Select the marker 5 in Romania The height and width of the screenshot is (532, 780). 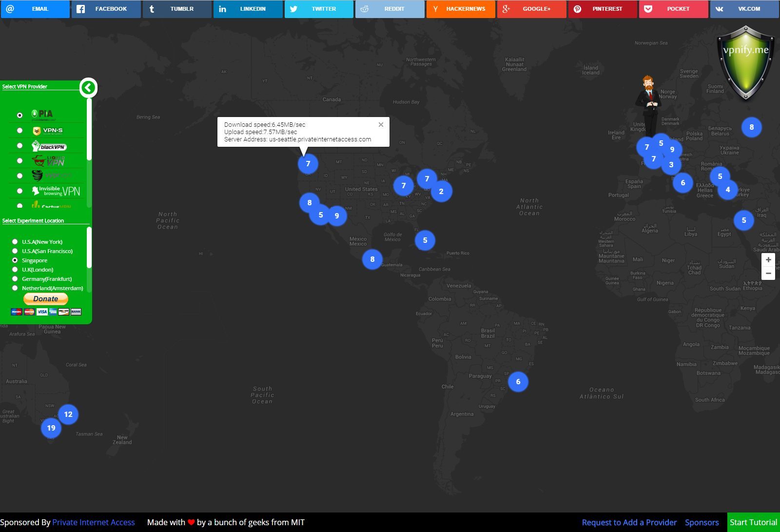tap(720, 176)
